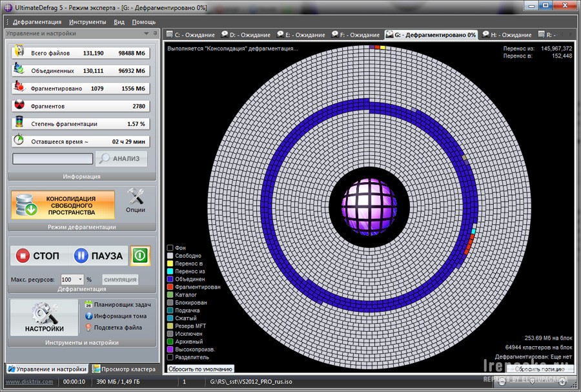The height and width of the screenshot is (392, 581).
Task: Select the Управление и настройки bottom tab
Action: 47,369
